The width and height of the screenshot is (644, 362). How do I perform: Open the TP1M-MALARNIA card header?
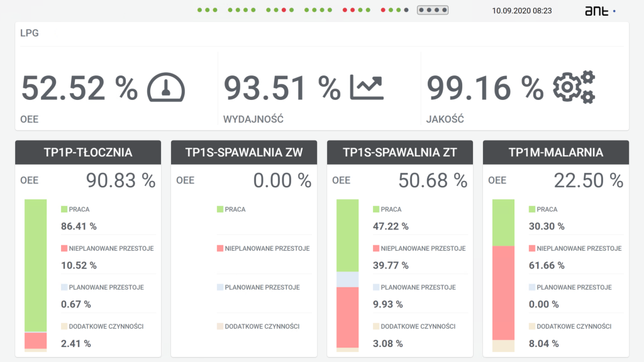click(556, 152)
